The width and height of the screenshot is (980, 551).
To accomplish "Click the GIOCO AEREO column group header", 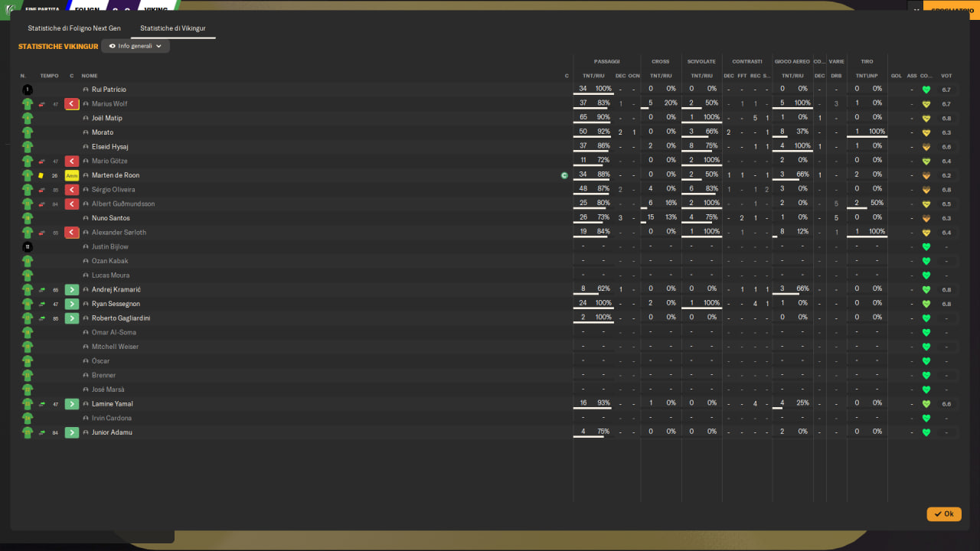I will [x=792, y=61].
